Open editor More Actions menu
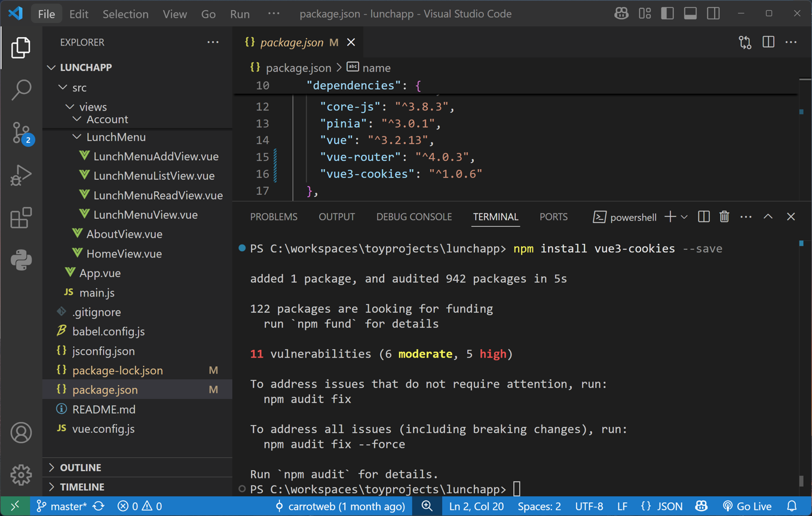812x516 pixels. 791,42
